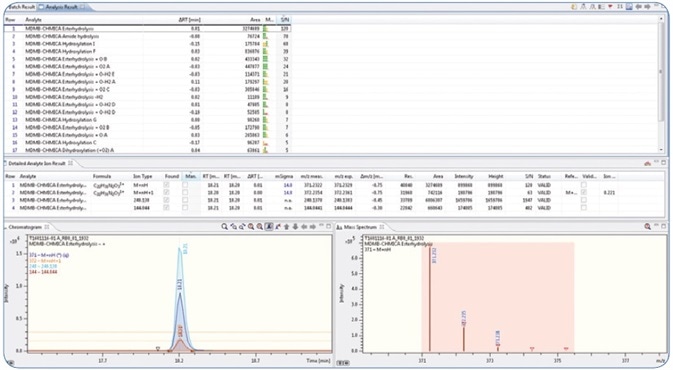Click the 371.232 peak label in mass spectrum
673x370 pixels.
(434, 255)
